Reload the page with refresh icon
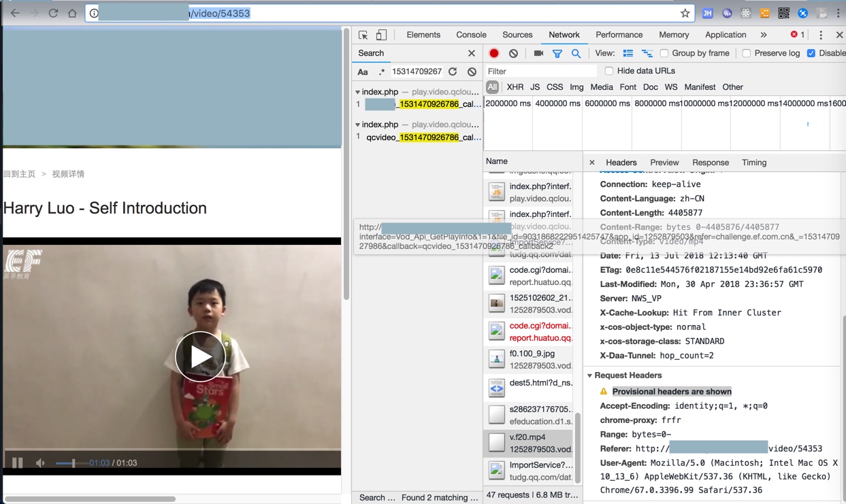Screen dimensions: 846x504 pyautogui.click(x=53, y=13)
